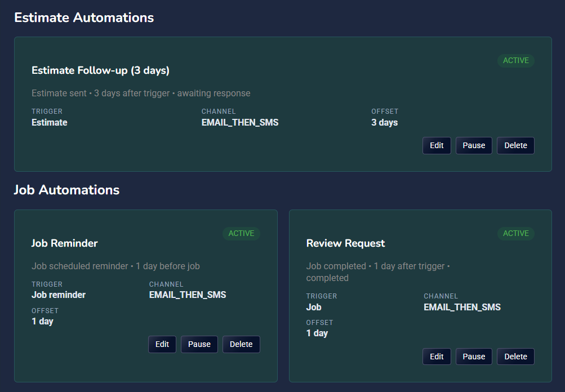This screenshot has width=565, height=392.
Task: Click EMAIL_THEN_SMS channel in Estimate Follow-up card
Action: coord(239,123)
